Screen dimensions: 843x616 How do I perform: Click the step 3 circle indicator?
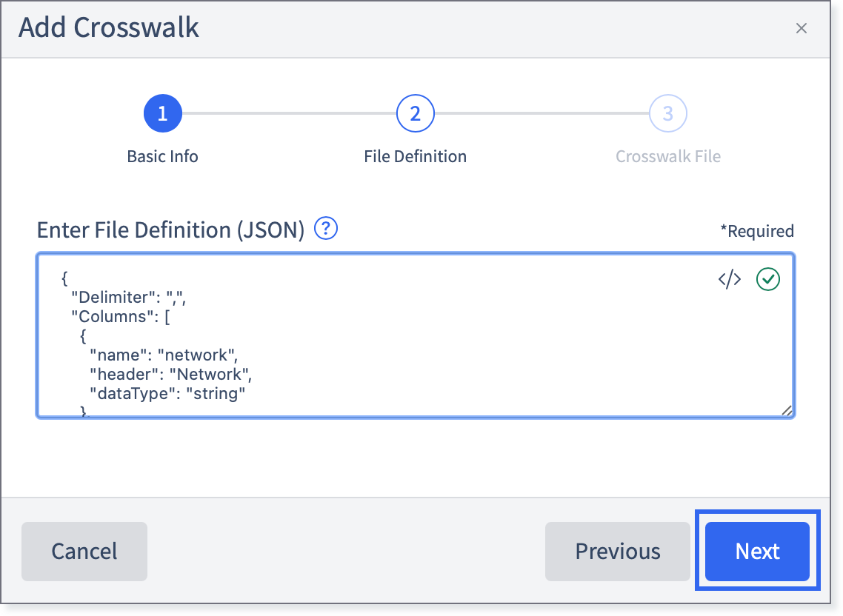[667, 113]
